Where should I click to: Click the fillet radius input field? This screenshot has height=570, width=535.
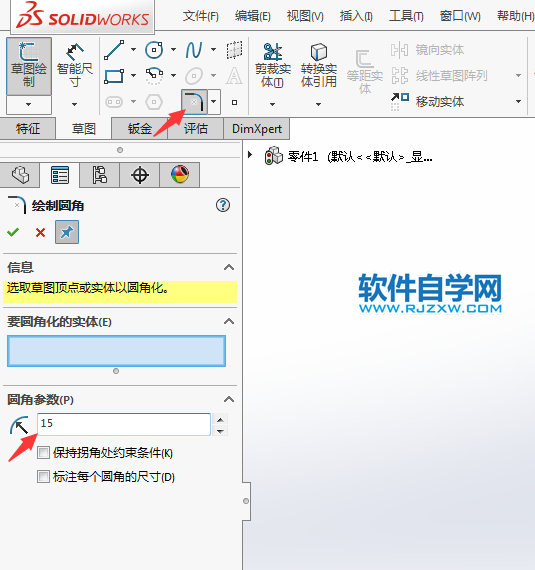pyautogui.click(x=124, y=424)
